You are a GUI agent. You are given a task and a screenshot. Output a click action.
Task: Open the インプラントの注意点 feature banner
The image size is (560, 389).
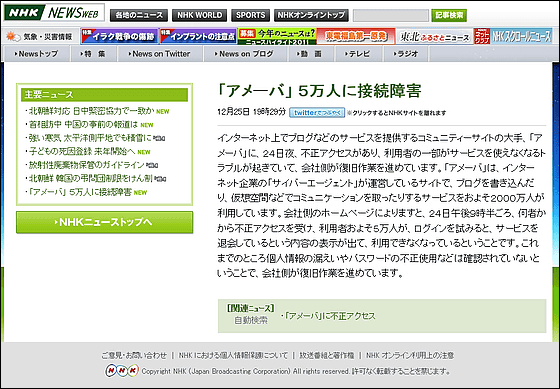click(x=198, y=36)
